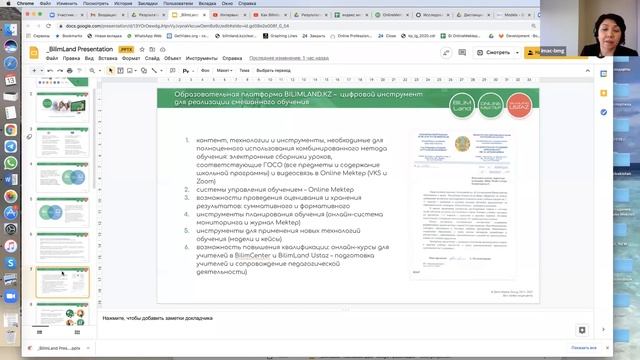Screen dimensions: 640x360
Task: Open the Макет layout dropdown
Action: [x=224, y=71]
